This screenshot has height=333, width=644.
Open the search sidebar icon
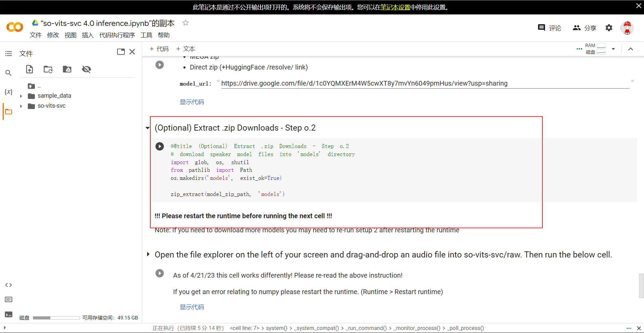coord(8,73)
